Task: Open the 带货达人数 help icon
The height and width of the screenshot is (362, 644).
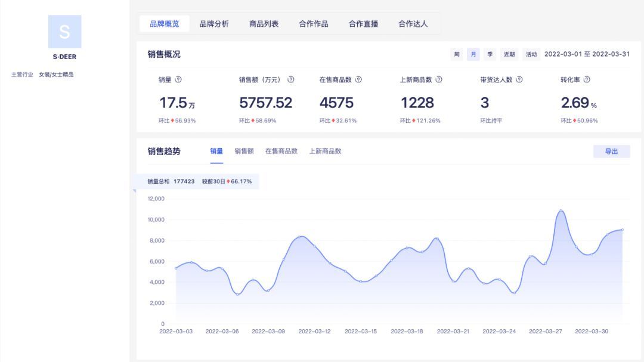Action: [520, 78]
